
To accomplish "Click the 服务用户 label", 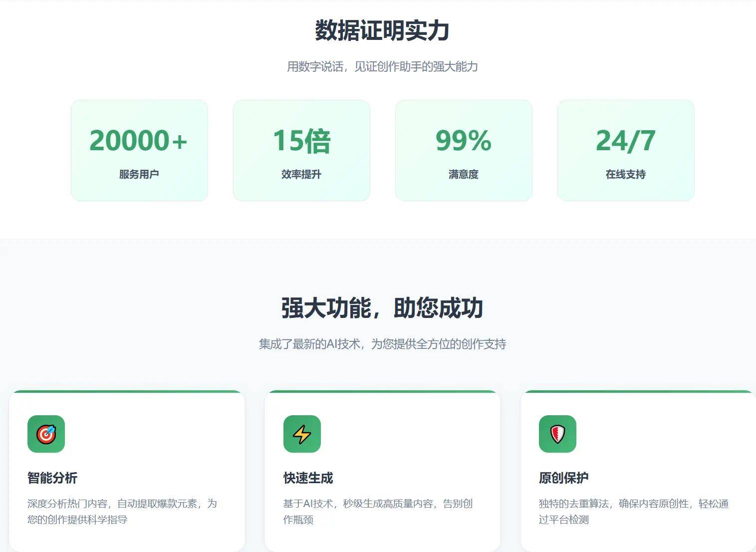I will (139, 174).
